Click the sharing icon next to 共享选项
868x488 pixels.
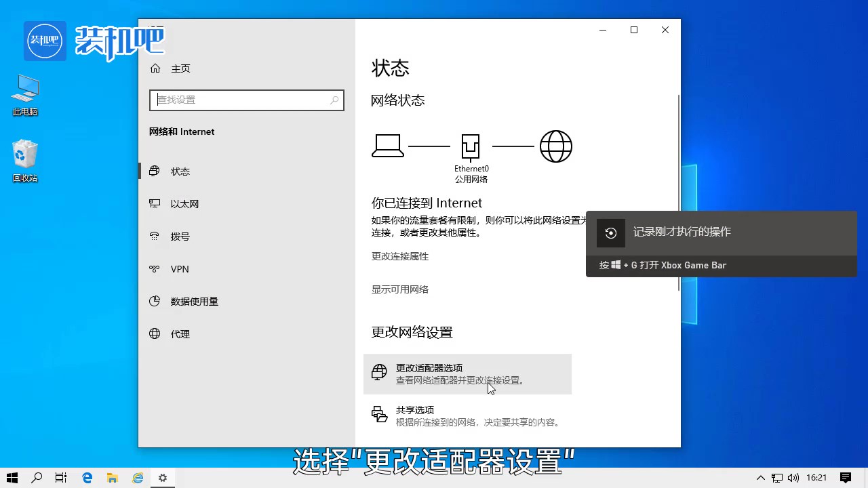tap(379, 413)
